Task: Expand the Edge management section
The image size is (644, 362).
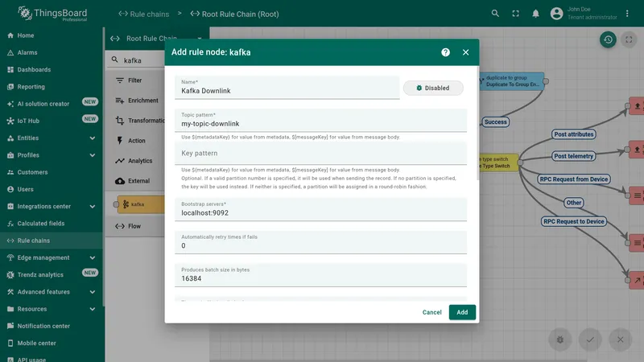Action: [52, 257]
